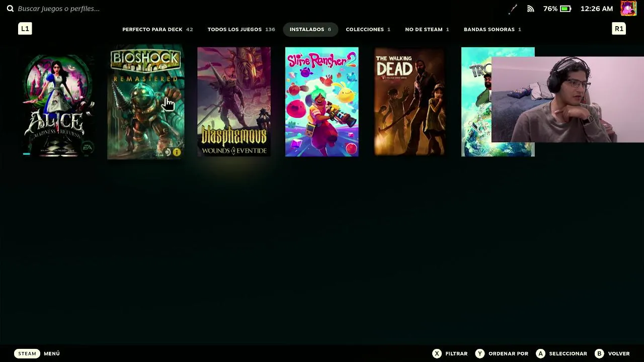Open Blasphemous Wounds of Eventide cover

point(234,102)
